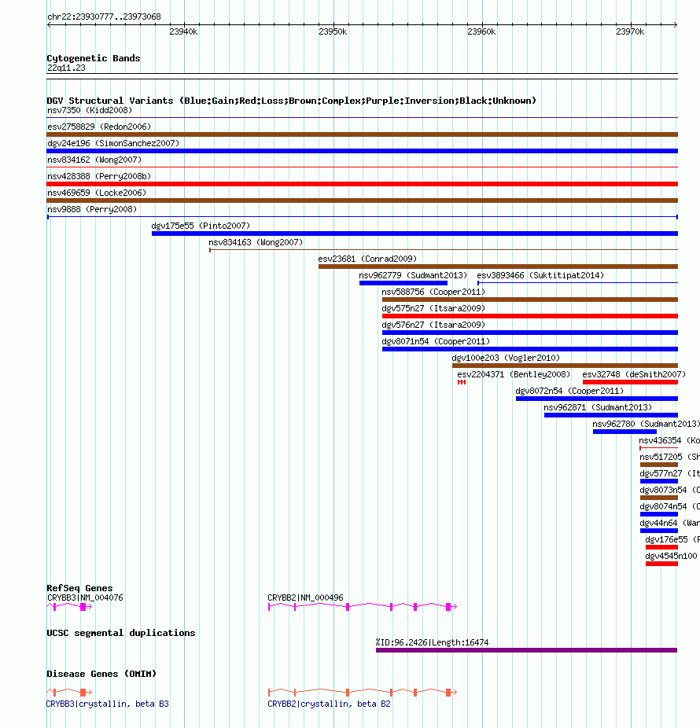The height and width of the screenshot is (728, 700).
Task: Click the red dgv575n27 loss bar
Action: pyautogui.click(x=530, y=316)
